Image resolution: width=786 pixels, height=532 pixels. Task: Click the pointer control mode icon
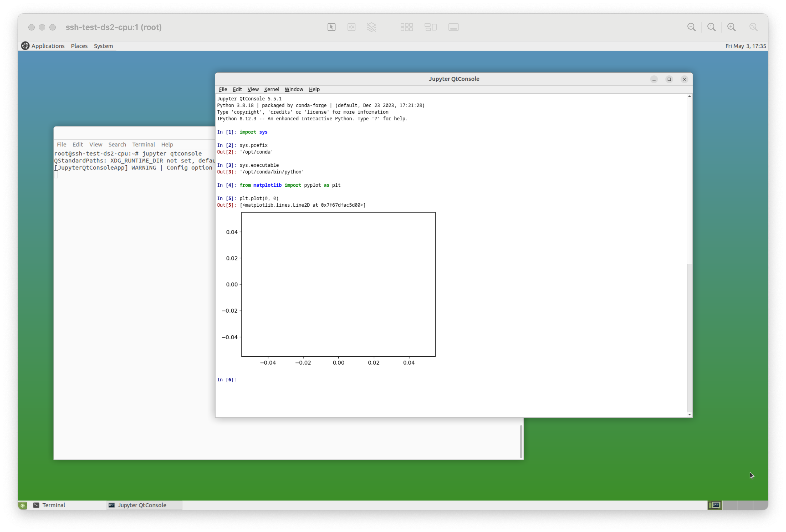[x=331, y=27]
